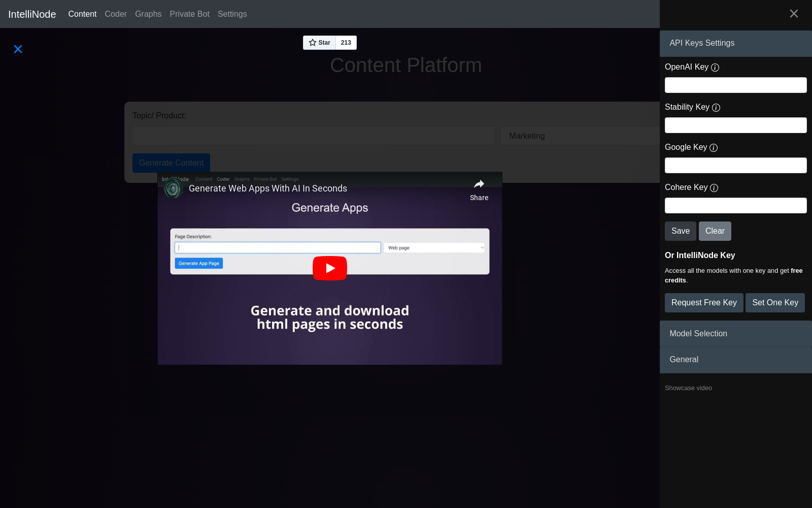Focus the OpenAI Key input field
812x508 pixels.
click(736, 85)
